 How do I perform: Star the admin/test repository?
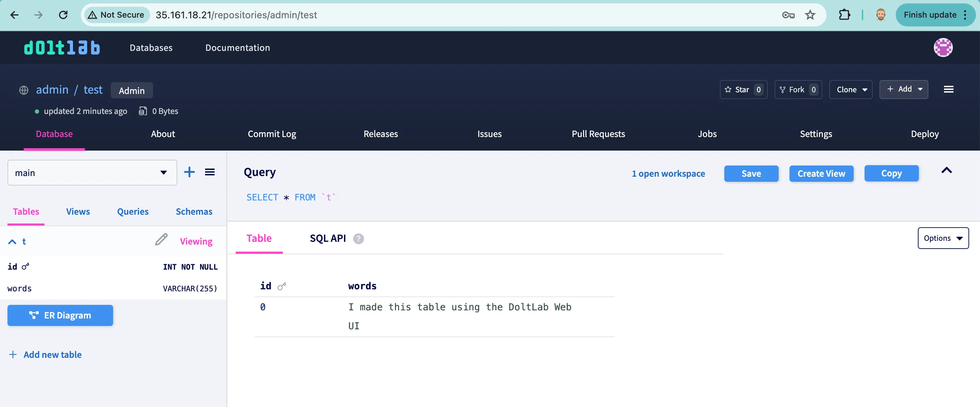tap(739, 89)
